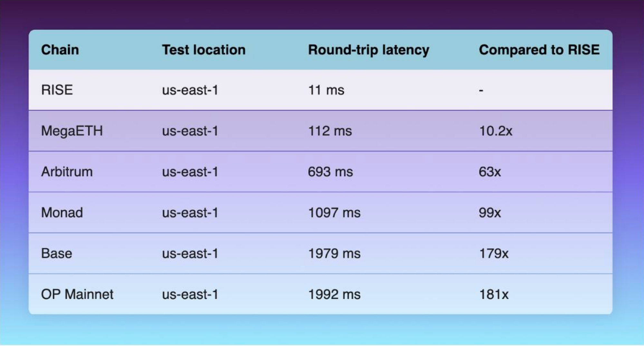
Task: Select the Compared to RISE header
Action: pos(539,50)
